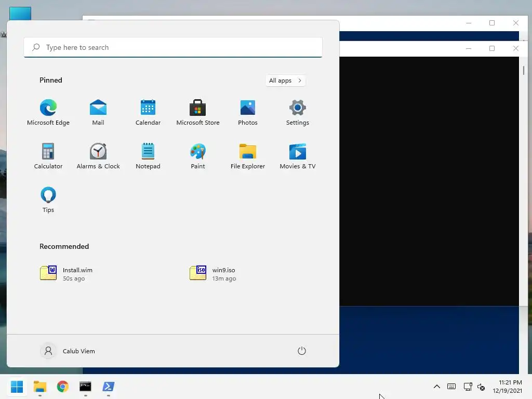Launch the Paint app
Image resolution: width=532 pixels, height=399 pixels.
[x=198, y=156]
